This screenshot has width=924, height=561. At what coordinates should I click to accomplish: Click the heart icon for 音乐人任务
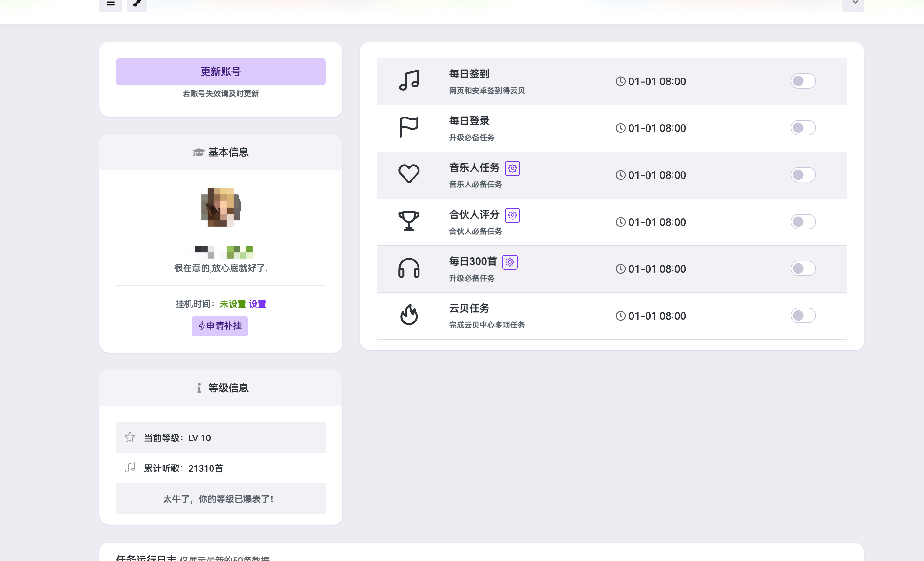pyautogui.click(x=409, y=174)
